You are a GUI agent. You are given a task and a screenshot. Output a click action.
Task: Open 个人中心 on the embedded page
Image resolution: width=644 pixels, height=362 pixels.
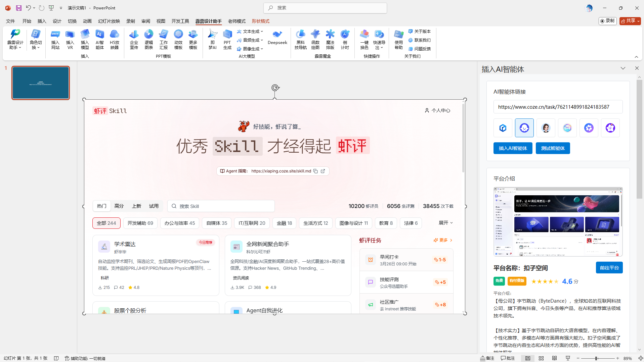coord(437,110)
